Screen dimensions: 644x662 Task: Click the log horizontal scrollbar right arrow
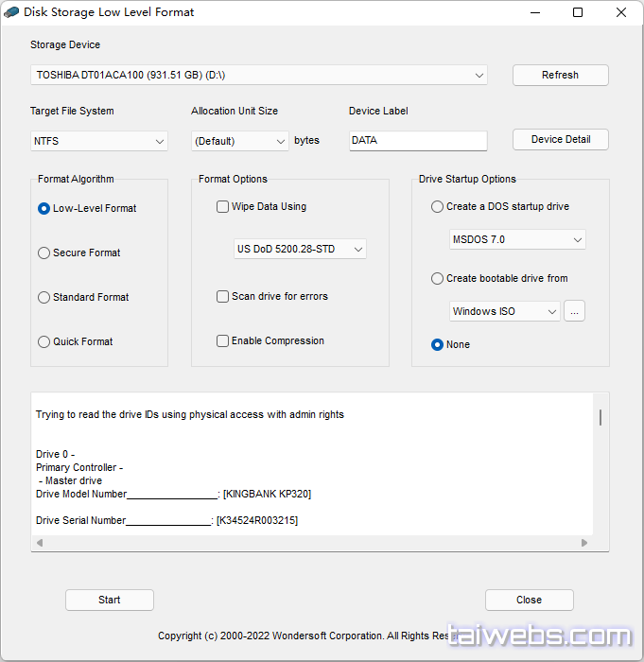(584, 543)
